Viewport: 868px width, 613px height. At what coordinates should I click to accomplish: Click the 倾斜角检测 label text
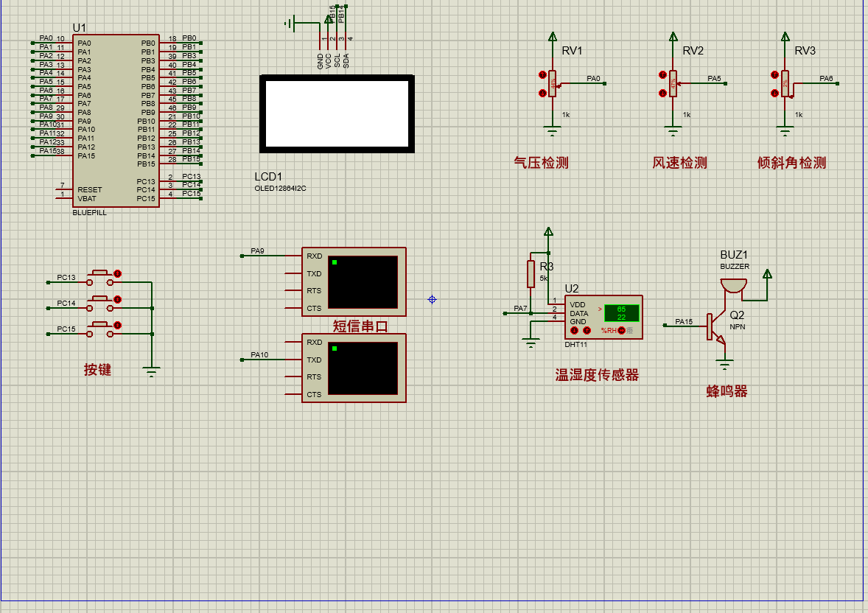pos(791,163)
